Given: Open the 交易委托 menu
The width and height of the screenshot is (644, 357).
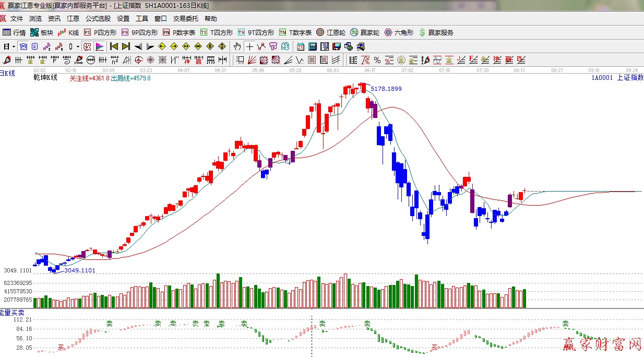Looking at the screenshot, I should 186,19.
